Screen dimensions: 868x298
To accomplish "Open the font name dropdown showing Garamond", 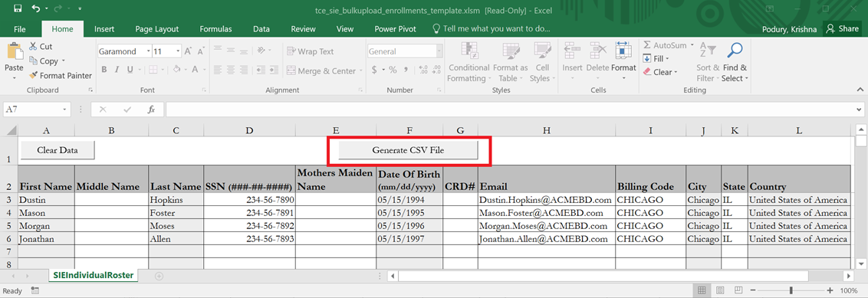I will [x=148, y=51].
